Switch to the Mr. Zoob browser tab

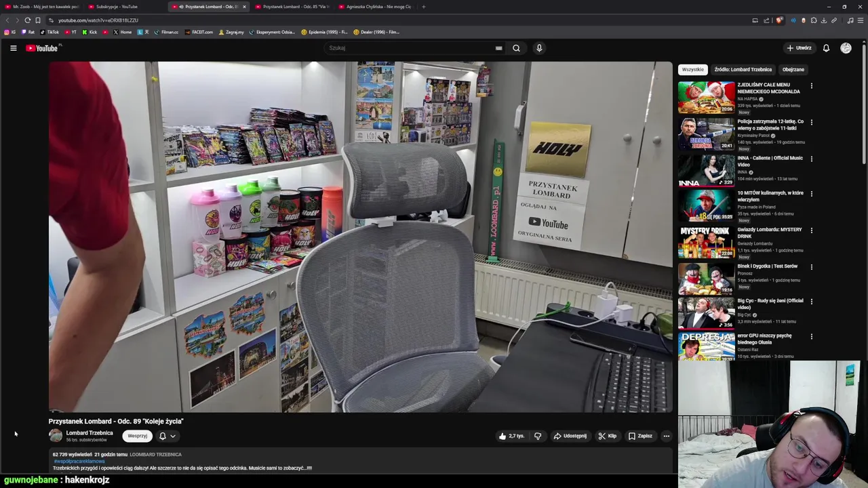42,7
